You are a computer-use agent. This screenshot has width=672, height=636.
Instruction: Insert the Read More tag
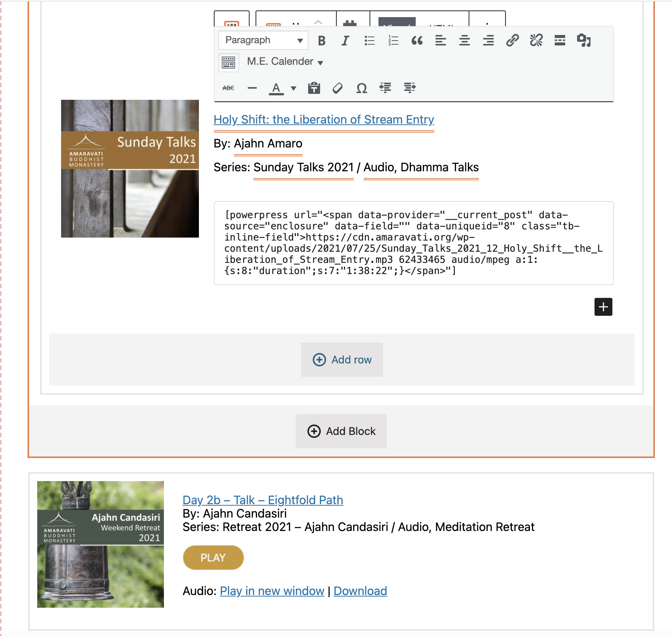tap(560, 40)
